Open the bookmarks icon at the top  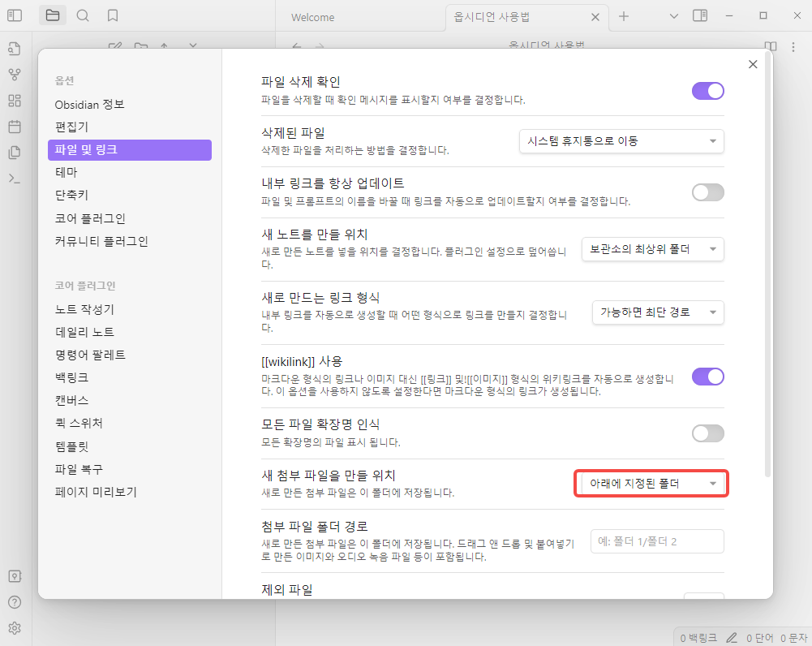tap(113, 16)
